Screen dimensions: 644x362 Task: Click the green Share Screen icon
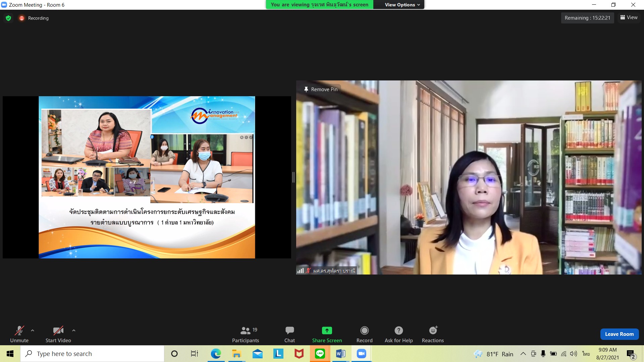pyautogui.click(x=327, y=330)
